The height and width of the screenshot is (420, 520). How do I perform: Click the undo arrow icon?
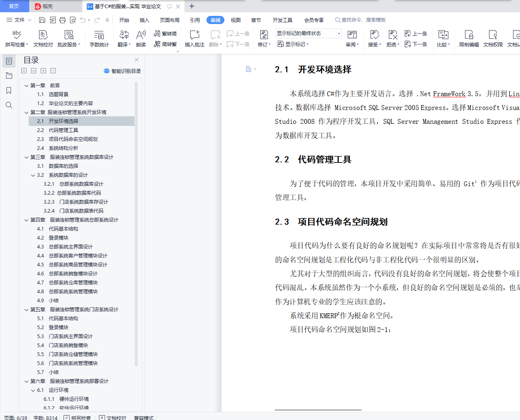click(x=83, y=20)
